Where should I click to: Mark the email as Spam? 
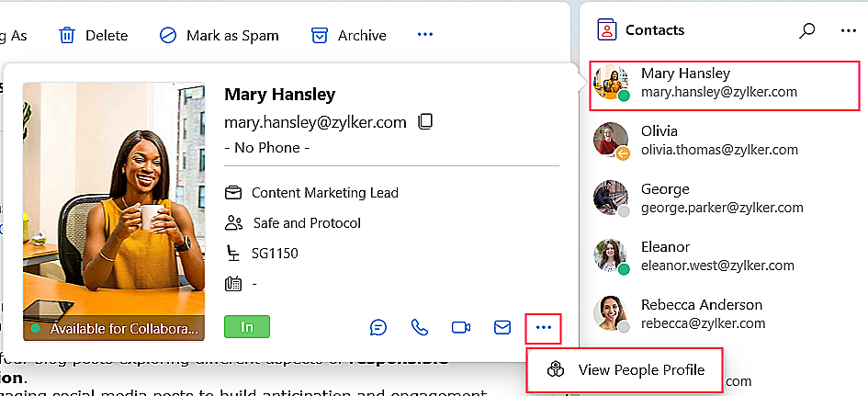pyautogui.click(x=220, y=36)
